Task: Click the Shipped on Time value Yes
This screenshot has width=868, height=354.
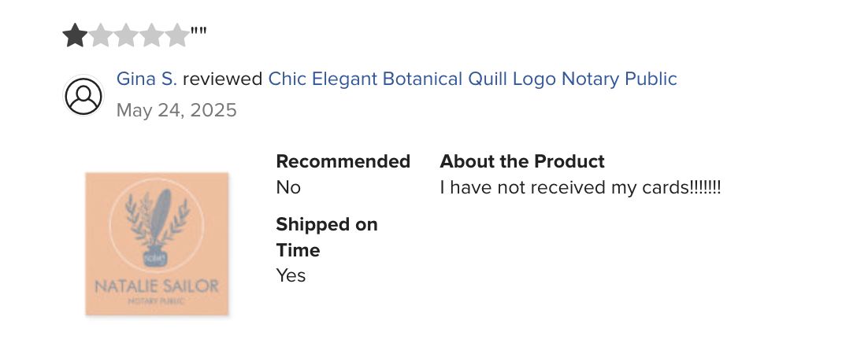Action: [291, 275]
